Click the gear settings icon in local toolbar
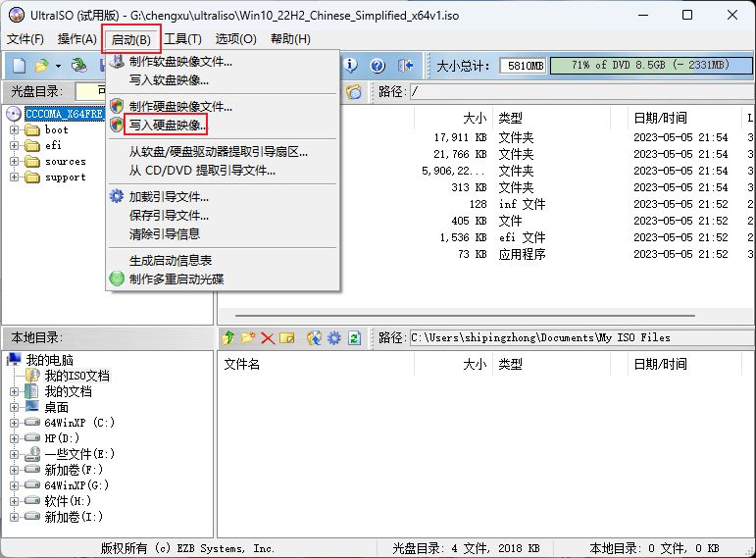The height and width of the screenshot is (558, 756). 334,338
